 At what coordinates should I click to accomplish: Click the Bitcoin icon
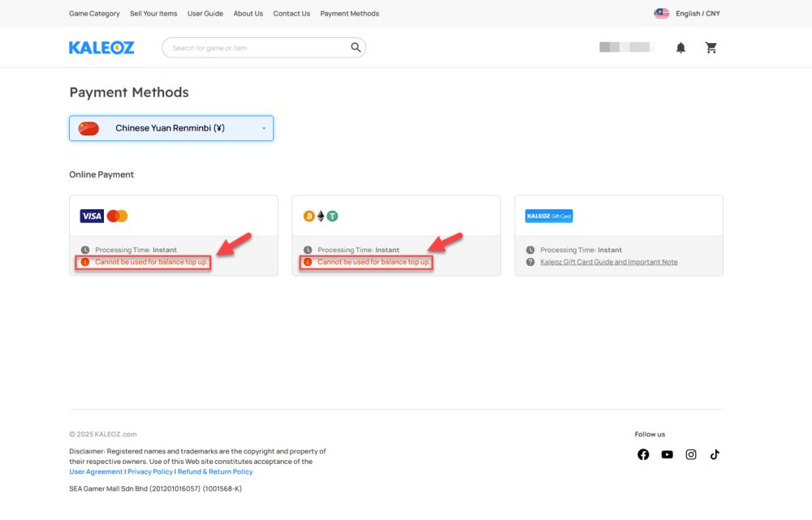pyautogui.click(x=309, y=217)
